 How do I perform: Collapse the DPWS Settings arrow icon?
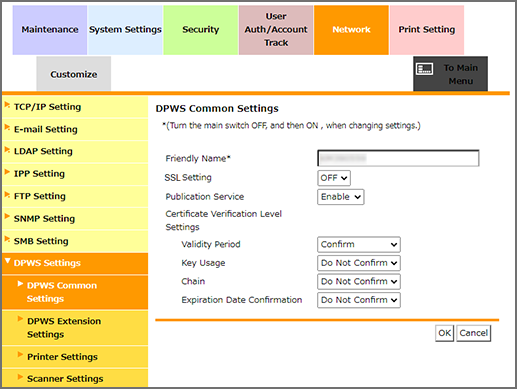click(x=8, y=261)
